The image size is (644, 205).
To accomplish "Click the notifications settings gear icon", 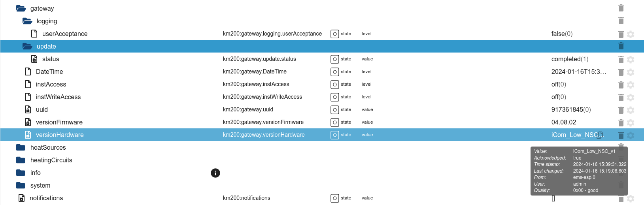I will pyautogui.click(x=631, y=199).
